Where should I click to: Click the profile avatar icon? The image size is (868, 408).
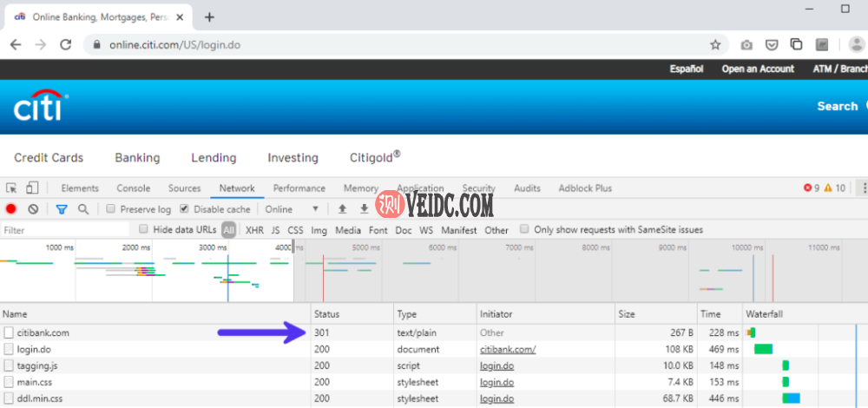(857, 45)
